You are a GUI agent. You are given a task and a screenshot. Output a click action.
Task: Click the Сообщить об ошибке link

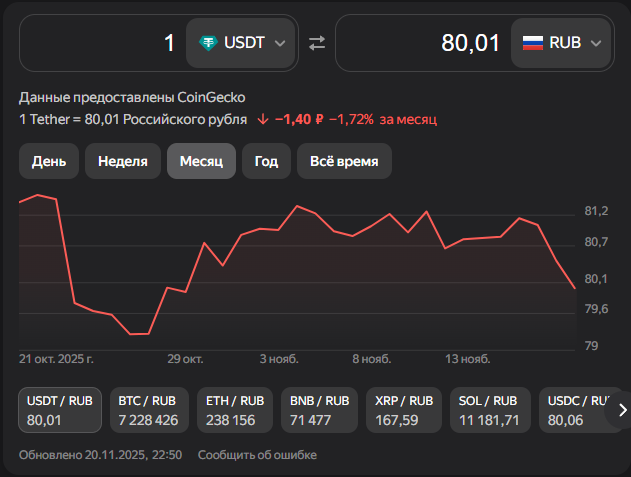coord(257,455)
